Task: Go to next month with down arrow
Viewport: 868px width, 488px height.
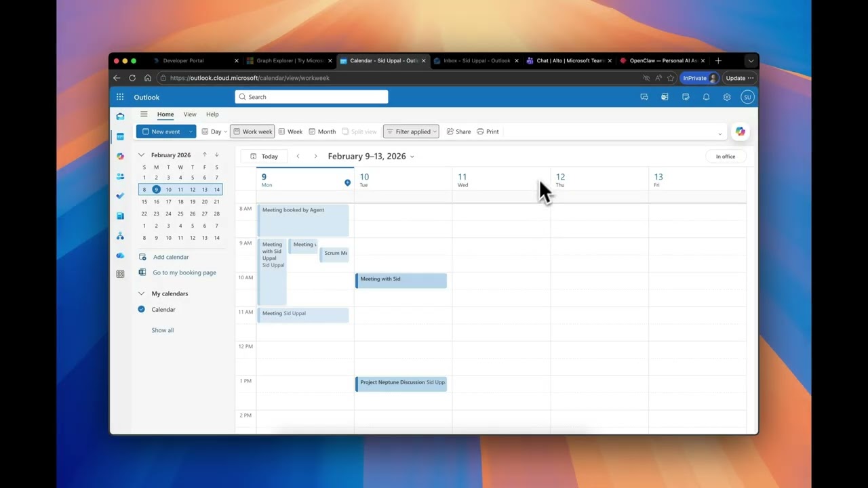Action: point(216,155)
